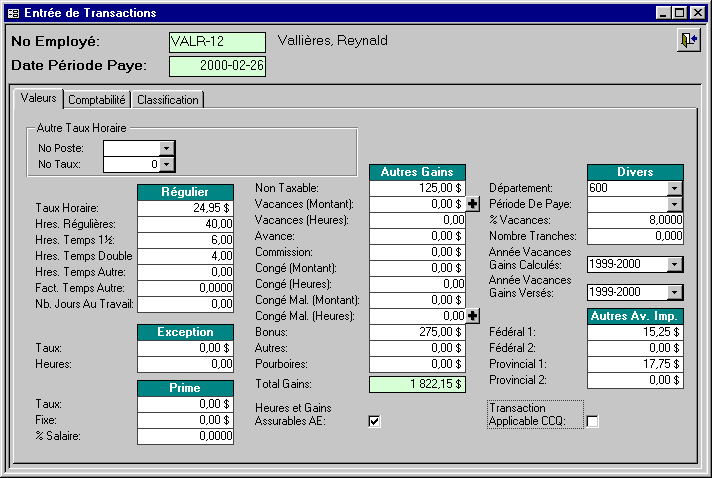This screenshot has width=712, height=478.
Task: Click the No Employé field VALR-12
Action: pos(217,42)
